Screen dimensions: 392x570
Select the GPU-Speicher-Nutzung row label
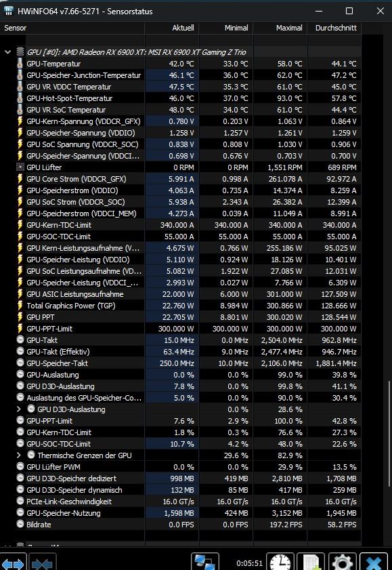[x=64, y=513]
